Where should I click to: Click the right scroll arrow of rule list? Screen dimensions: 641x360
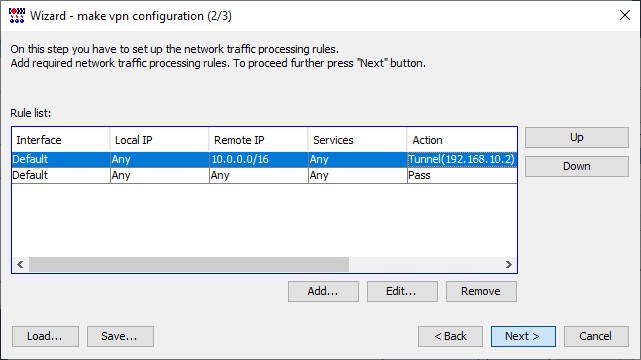coord(509,264)
